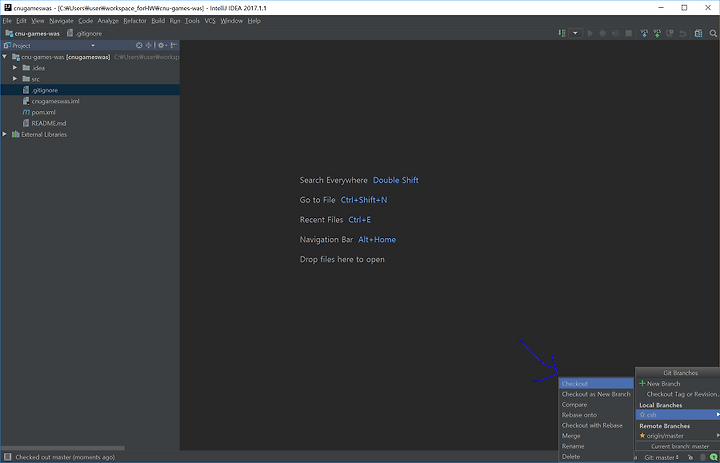The width and height of the screenshot is (720, 463).
Task: Open the Navigate menu
Action: [62, 21]
